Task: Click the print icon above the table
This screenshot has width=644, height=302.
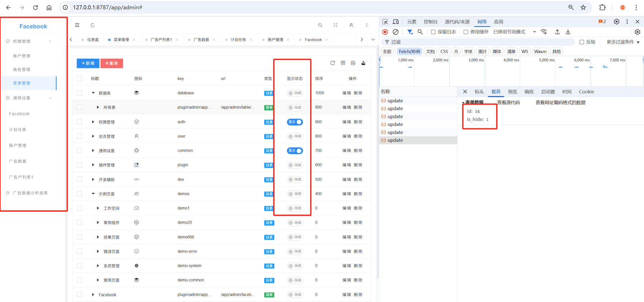Action: 353,63
